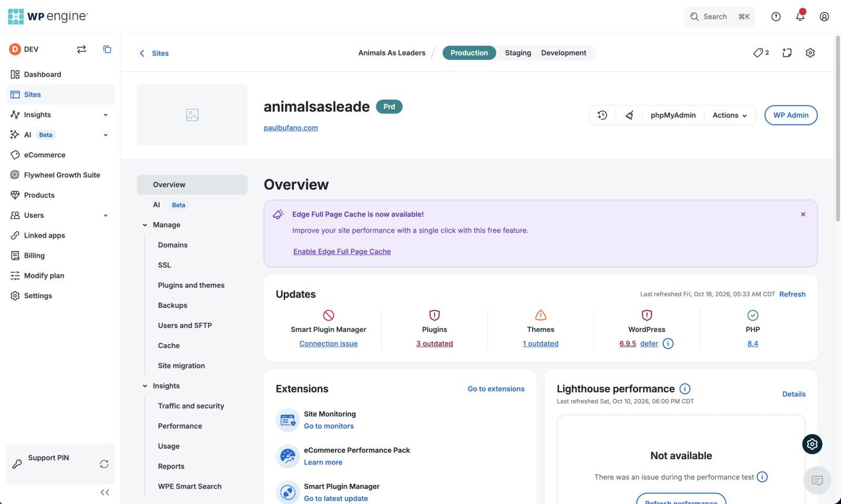The image size is (841, 504).
Task: Collapse the sidebar with double chevron
Action: tap(105, 492)
